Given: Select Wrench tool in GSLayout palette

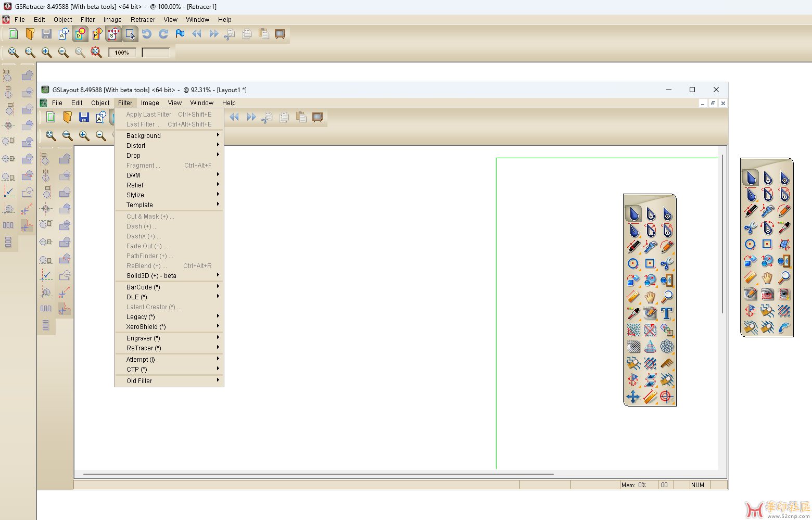Looking at the screenshot, I should (x=650, y=246).
